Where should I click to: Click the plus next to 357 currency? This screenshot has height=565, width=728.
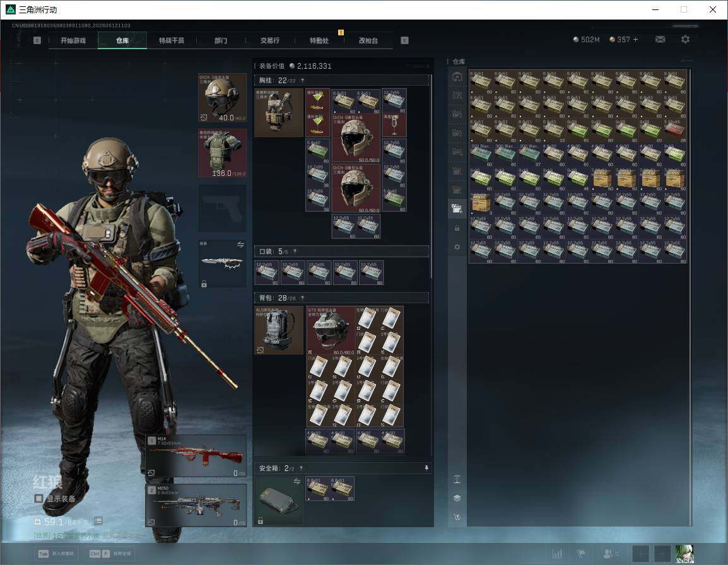point(636,40)
